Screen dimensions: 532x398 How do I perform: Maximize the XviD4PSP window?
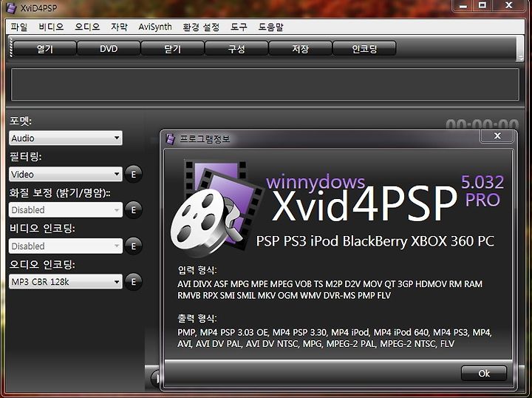tap(482, 6)
